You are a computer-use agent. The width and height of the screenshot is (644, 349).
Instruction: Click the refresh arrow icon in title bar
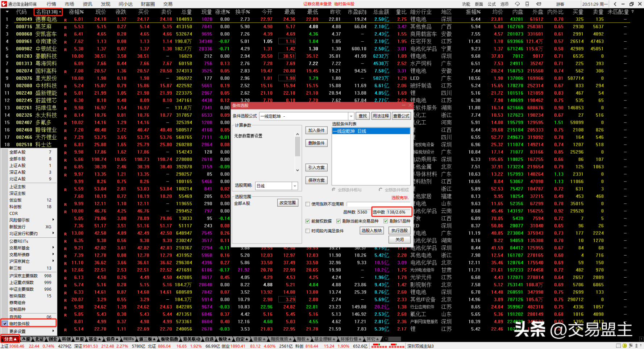pyautogui.click(x=517, y=4)
